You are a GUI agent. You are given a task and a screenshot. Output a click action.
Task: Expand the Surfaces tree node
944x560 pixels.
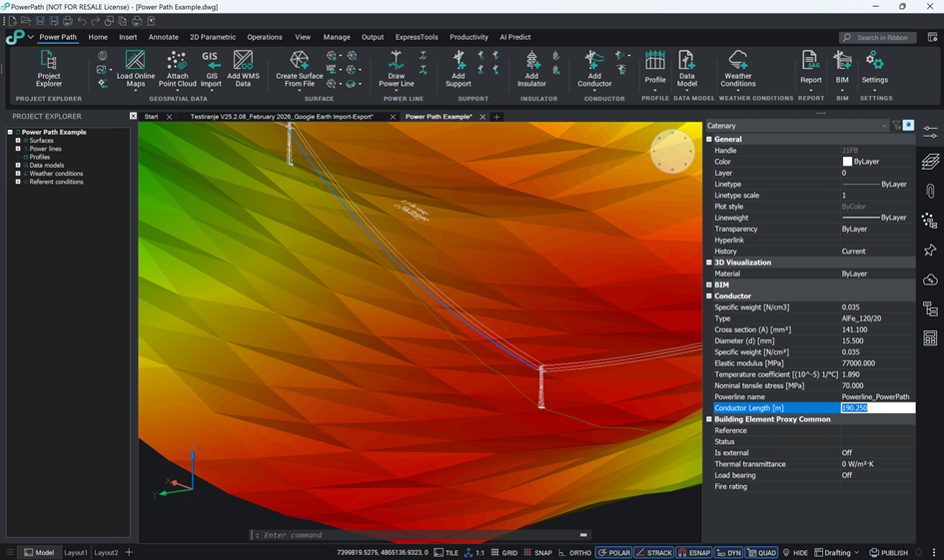tap(18, 141)
